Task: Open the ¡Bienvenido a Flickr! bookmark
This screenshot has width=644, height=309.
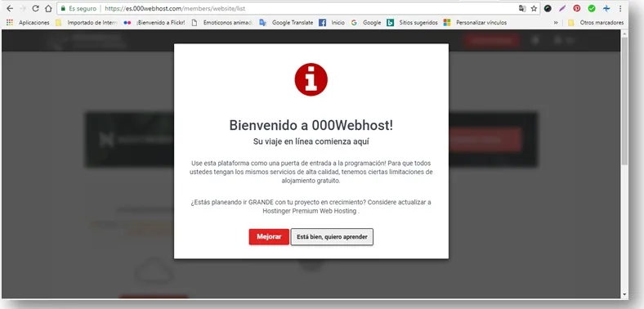Action: (x=154, y=23)
